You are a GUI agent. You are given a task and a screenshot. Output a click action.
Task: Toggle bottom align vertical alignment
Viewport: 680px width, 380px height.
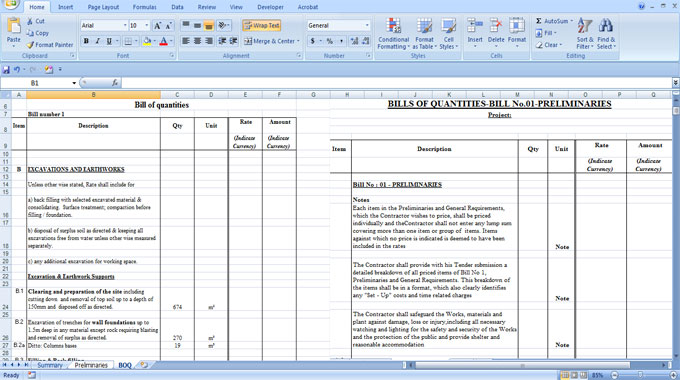(209, 26)
